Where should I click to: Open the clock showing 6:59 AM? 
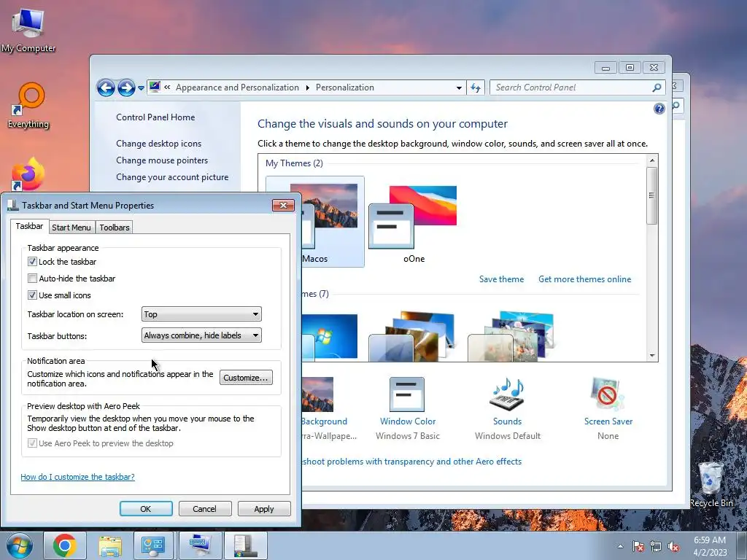(x=710, y=546)
